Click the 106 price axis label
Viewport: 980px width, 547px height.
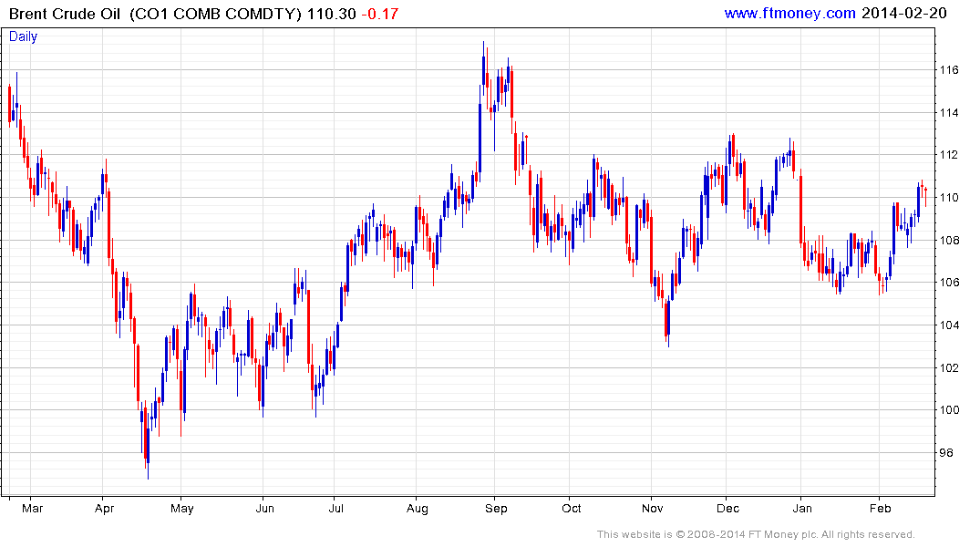point(949,283)
